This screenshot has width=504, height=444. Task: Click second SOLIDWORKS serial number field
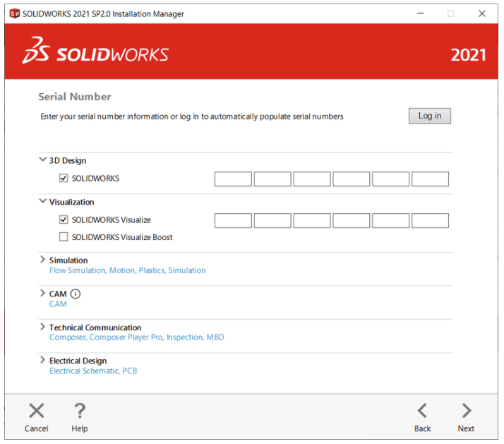272,179
